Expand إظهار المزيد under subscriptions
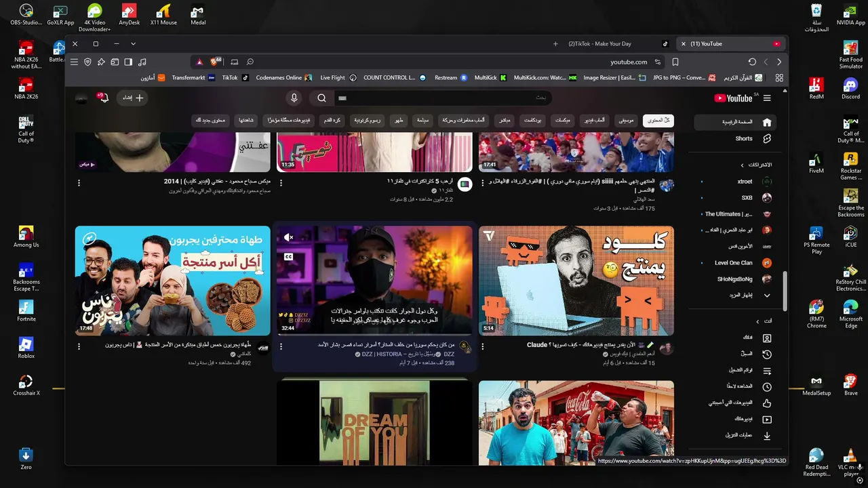The height and width of the screenshot is (488, 868). [x=735, y=296]
